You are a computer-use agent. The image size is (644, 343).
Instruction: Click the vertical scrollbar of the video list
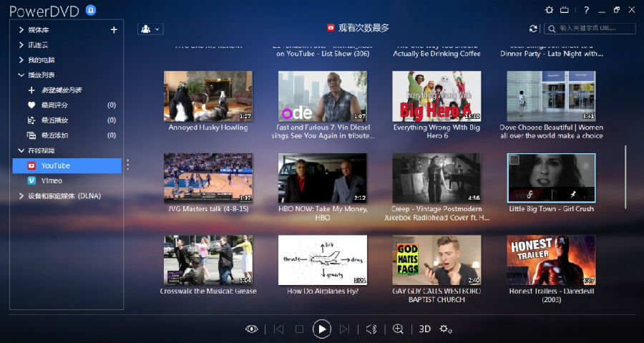[625, 177]
